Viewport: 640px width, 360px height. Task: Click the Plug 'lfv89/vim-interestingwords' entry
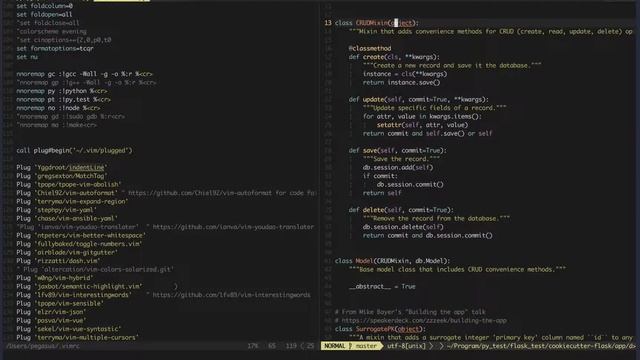(x=74, y=295)
